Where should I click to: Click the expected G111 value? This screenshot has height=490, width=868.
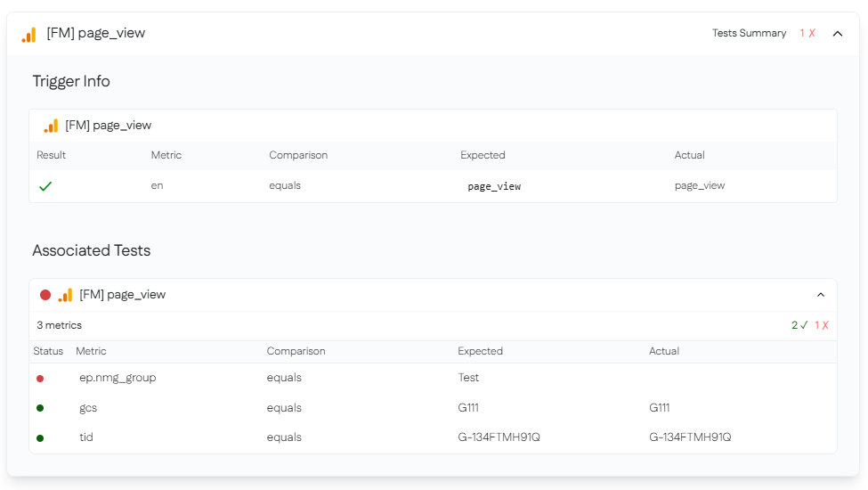coord(468,408)
